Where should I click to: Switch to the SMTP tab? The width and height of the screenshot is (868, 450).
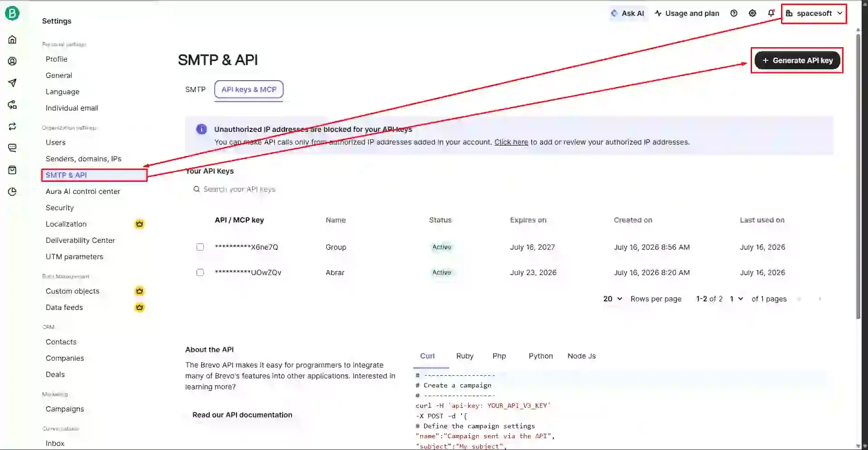point(195,89)
